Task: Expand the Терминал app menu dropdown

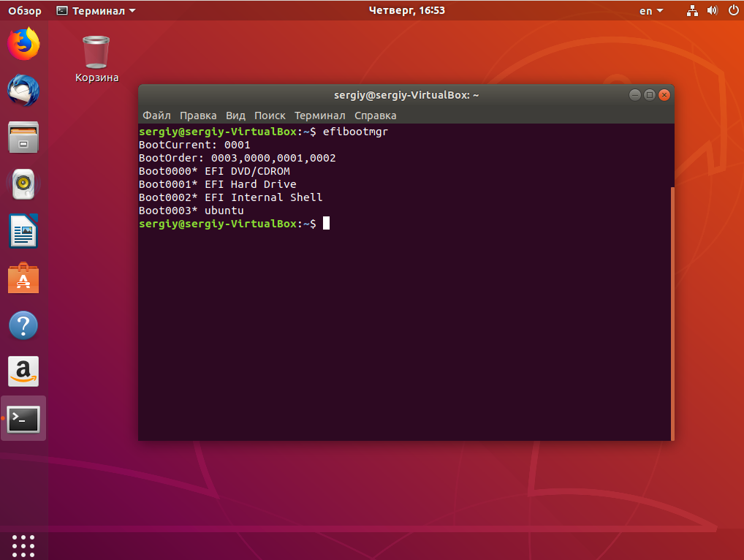Action: [x=96, y=10]
